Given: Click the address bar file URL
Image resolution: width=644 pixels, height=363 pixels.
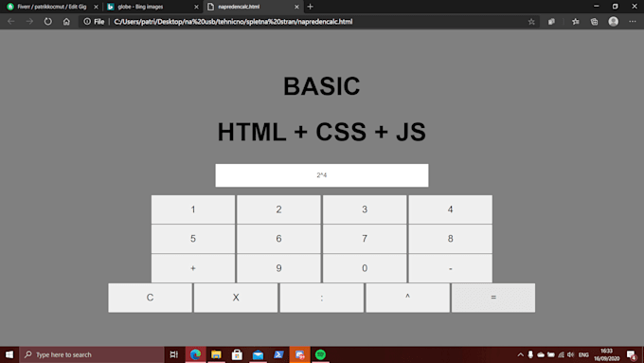Looking at the screenshot, I should (x=233, y=22).
